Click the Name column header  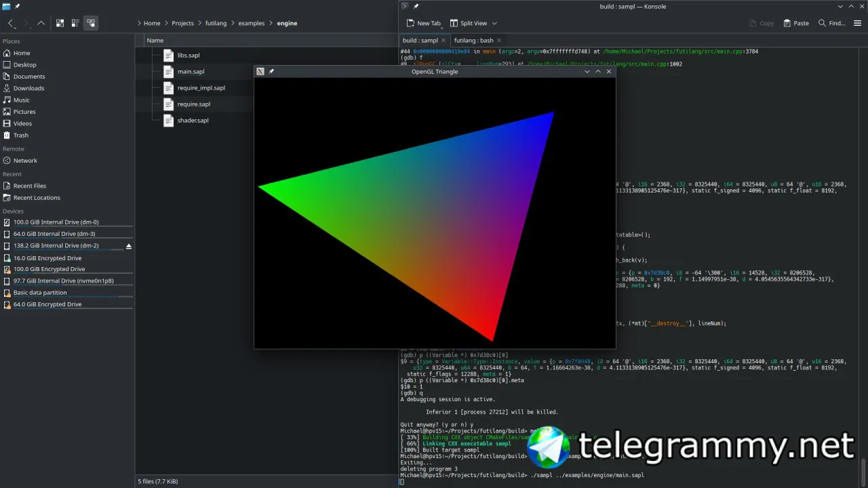pyautogui.click(x=155, y=41)
